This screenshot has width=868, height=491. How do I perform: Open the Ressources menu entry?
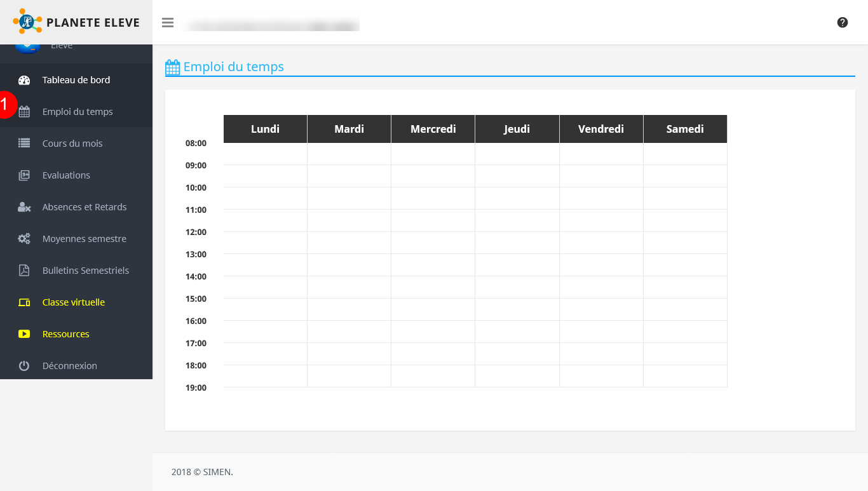point(66,334)
